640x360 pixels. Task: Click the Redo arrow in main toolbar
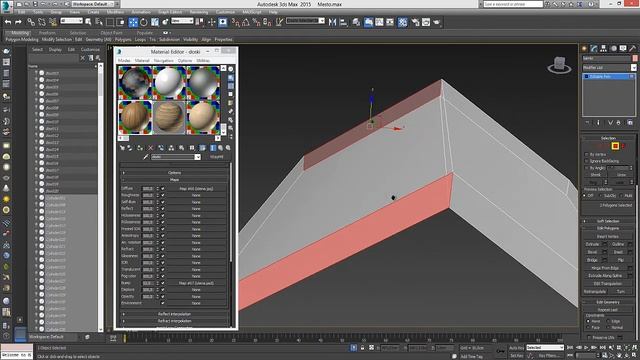(18, 22)
